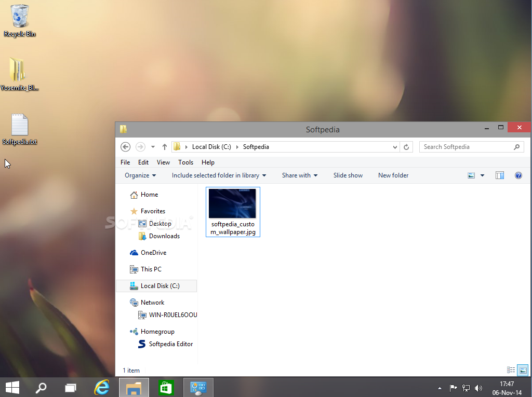Viewport: 532px width, 397px height.
Task: Click the folder icon in the address bar
Action: point(177,147)
